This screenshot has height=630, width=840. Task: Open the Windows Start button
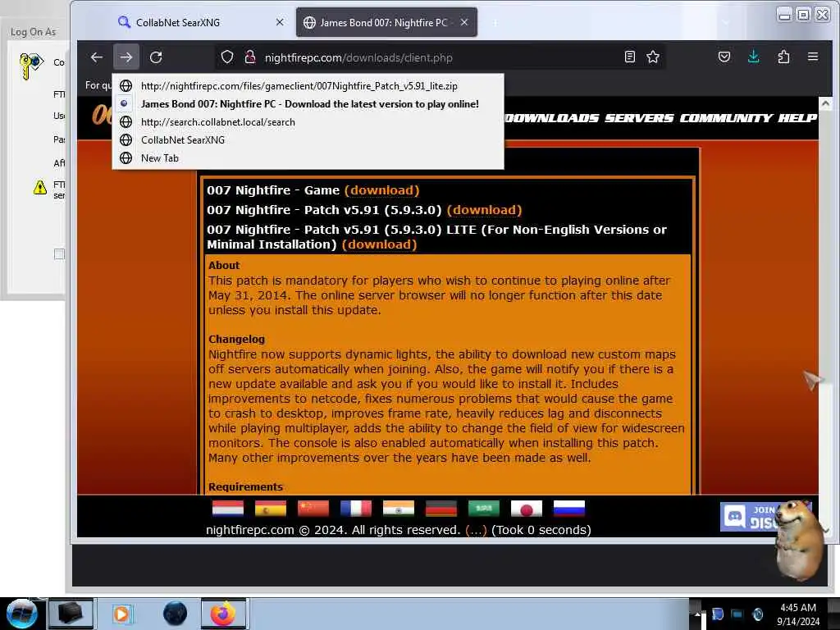(21, 614)
